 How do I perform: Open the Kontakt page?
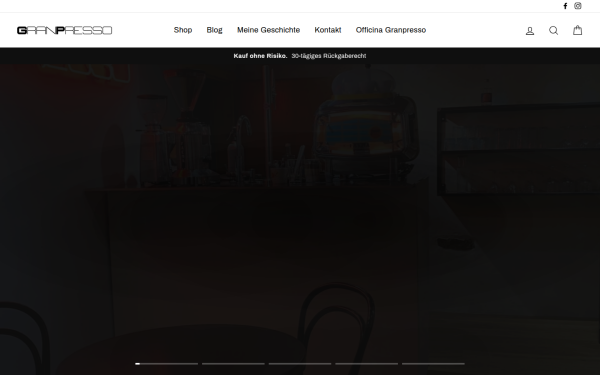point(328,30)
